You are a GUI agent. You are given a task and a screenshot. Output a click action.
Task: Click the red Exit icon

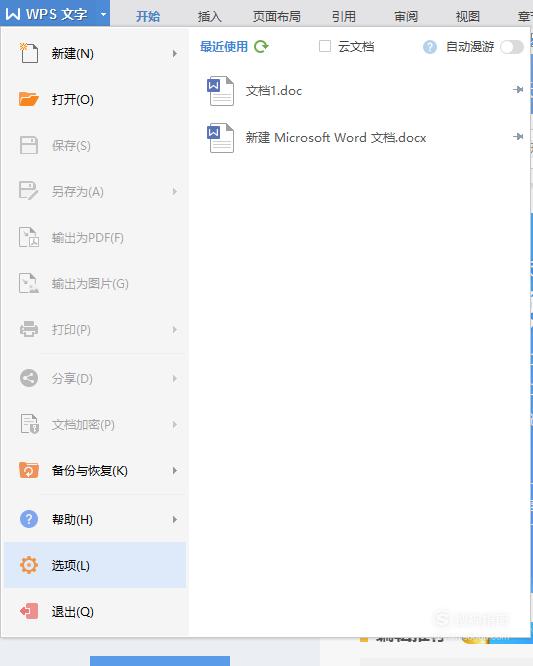(x=29, y=611)
